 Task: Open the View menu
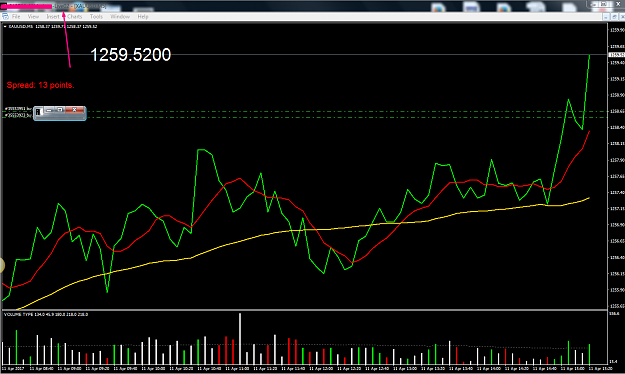33,17
